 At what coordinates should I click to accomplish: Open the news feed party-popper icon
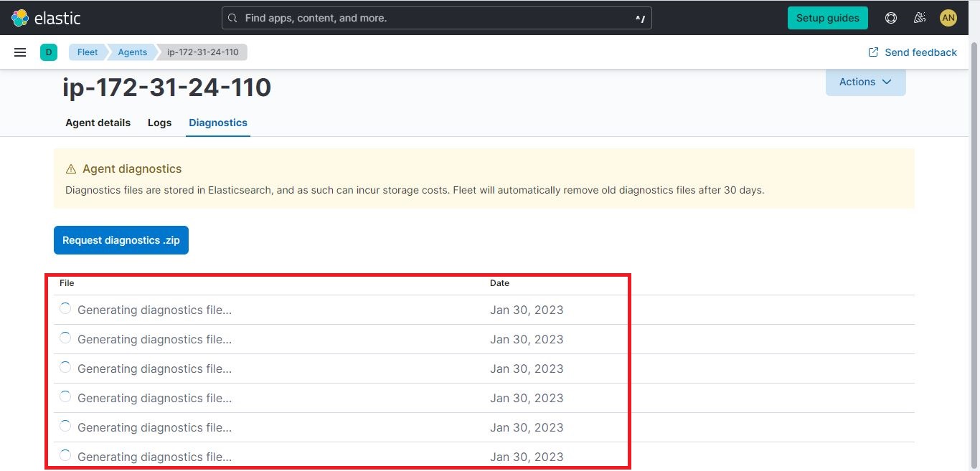(919, 17)
